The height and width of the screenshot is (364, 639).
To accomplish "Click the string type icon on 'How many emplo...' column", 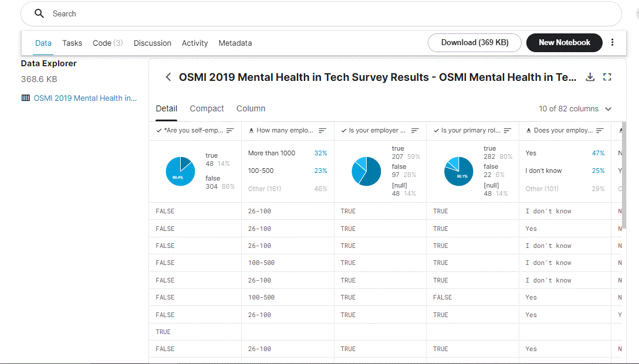I will [252, 130].
